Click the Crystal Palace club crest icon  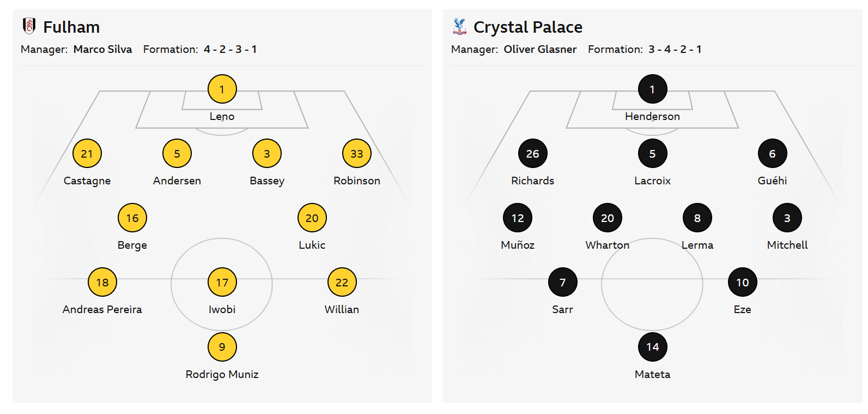pyautogui.click(x=460, y=26)
